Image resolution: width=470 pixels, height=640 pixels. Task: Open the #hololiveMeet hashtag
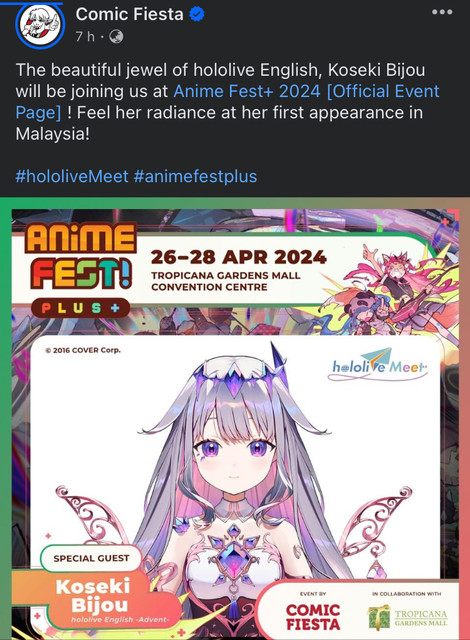[72, 176]
